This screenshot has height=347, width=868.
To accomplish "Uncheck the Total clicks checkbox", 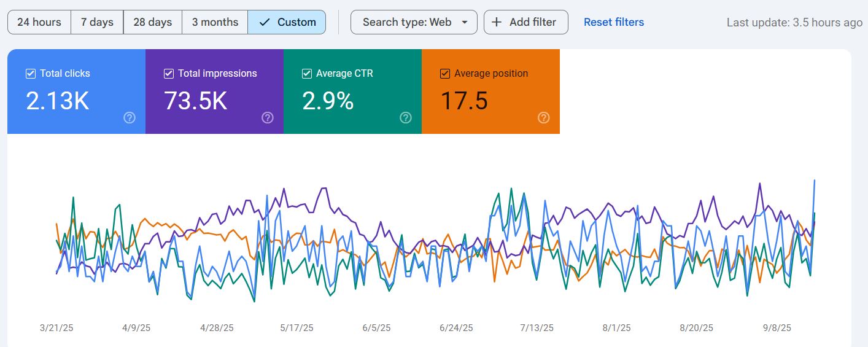I will point(31,74).
